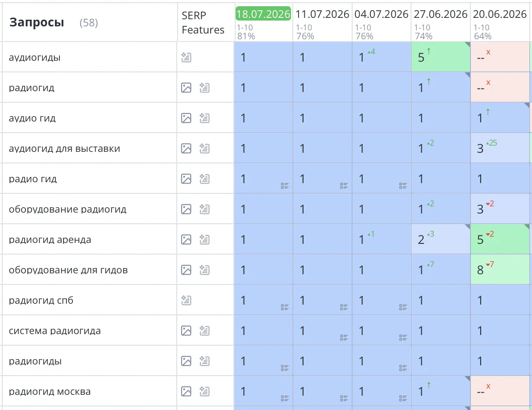532x410 pixels.
Task: Click corner marker on аудиогиды 27.06.2026 cell
Action: pos(467,45)
